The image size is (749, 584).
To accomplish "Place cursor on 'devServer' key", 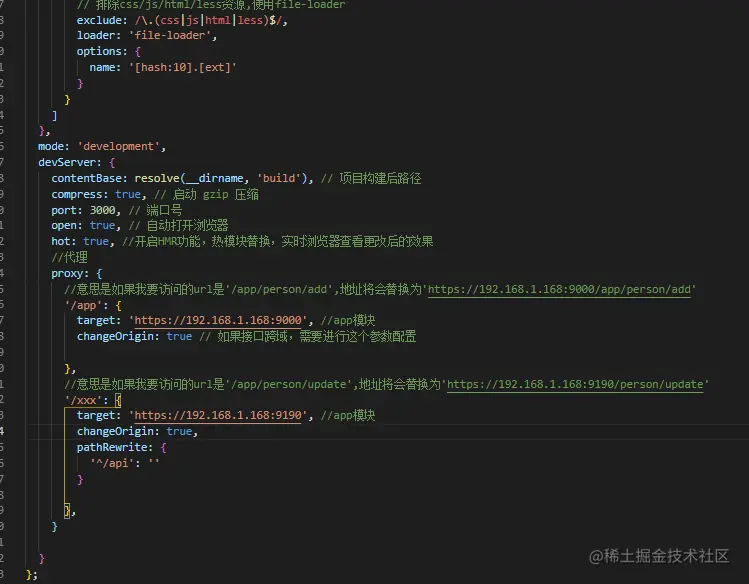I will coord(67,162).
